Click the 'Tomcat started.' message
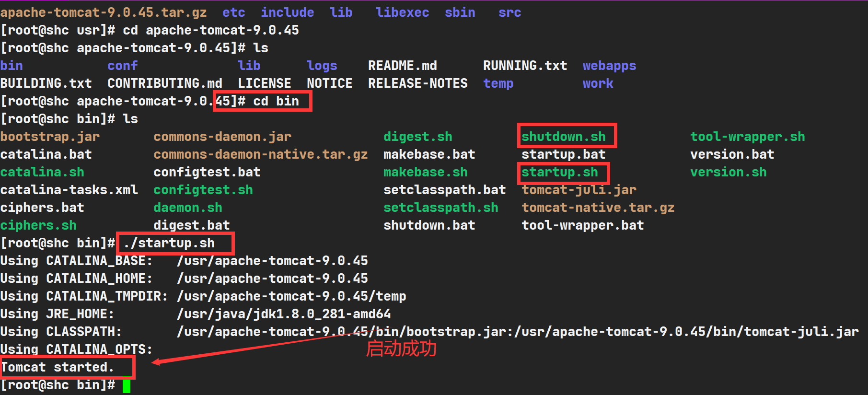The height and width of the screenshot is (395, 868). tap(58, 367)
